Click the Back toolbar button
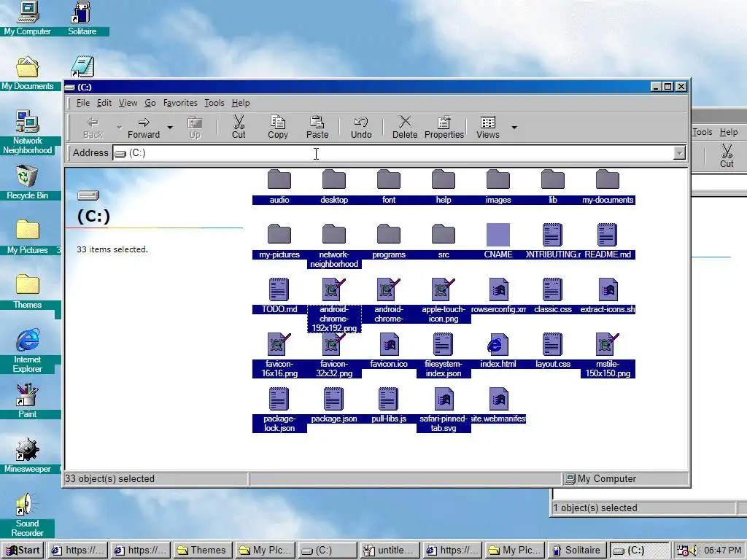Viewport: 747px width, 560px height. point(93,128)
